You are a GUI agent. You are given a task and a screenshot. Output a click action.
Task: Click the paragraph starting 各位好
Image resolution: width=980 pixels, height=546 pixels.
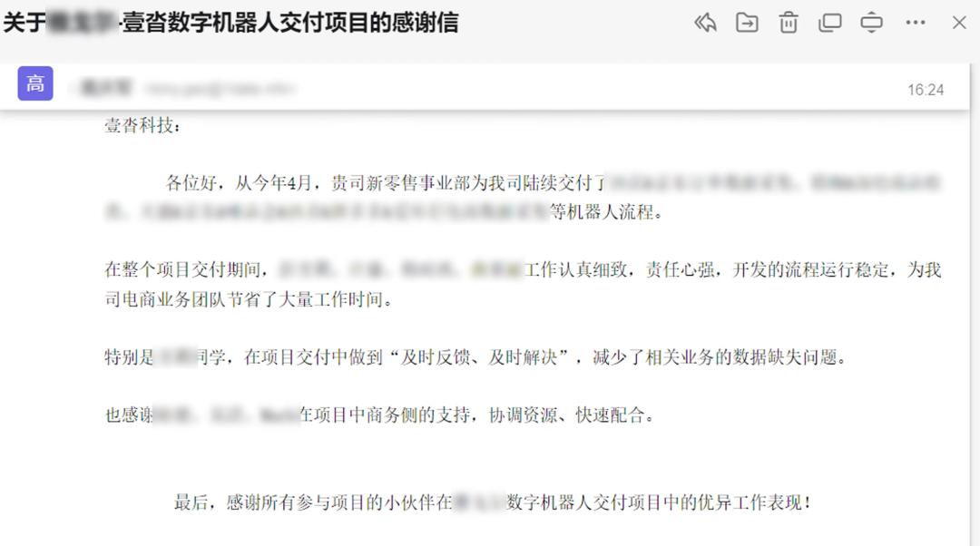[x=523, y=198]
